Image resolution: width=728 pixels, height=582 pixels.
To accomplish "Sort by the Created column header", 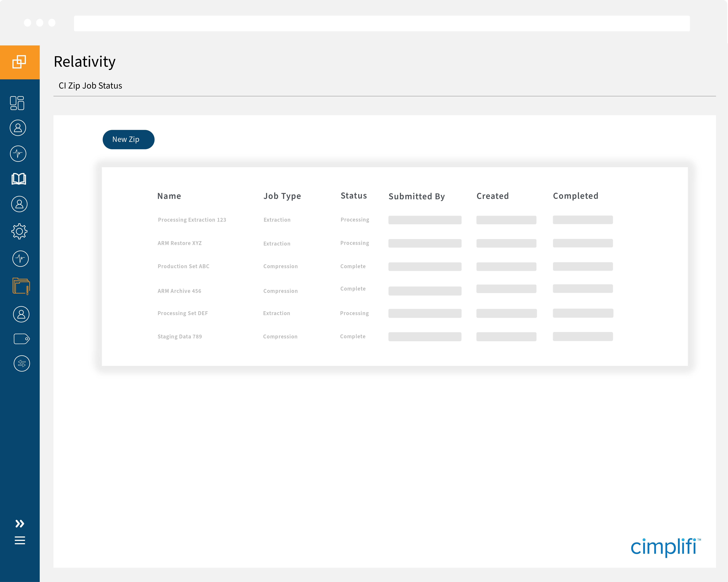I will coord(493,196).
